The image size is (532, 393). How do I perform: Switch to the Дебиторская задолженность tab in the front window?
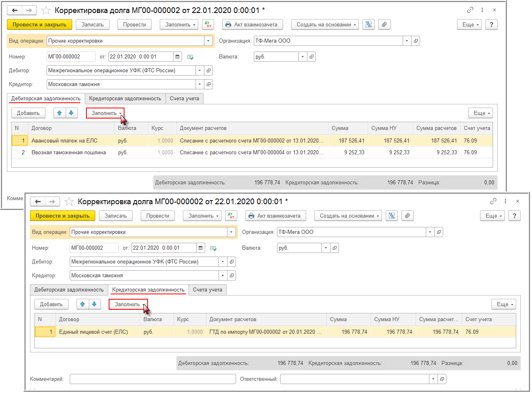(x=69, y=290)
